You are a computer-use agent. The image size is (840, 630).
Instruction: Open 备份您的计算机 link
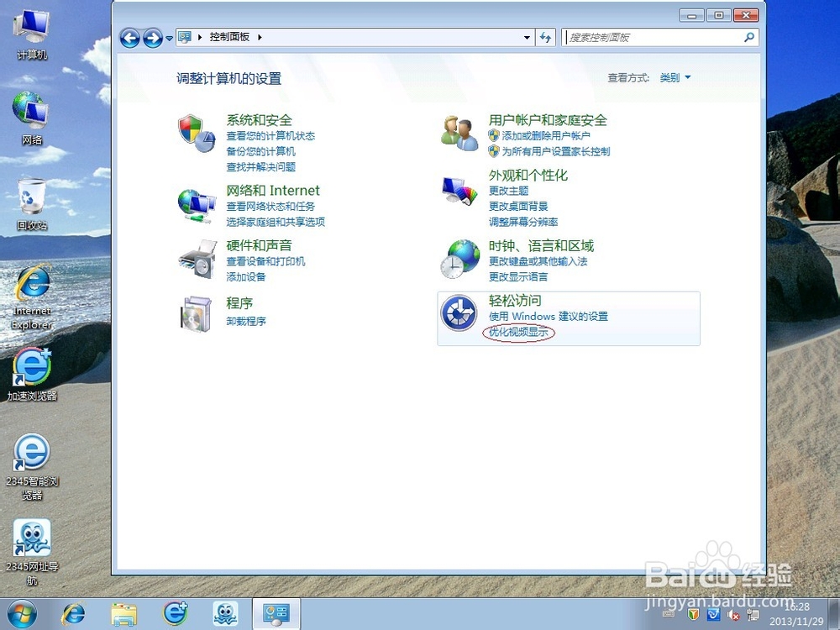262,151
